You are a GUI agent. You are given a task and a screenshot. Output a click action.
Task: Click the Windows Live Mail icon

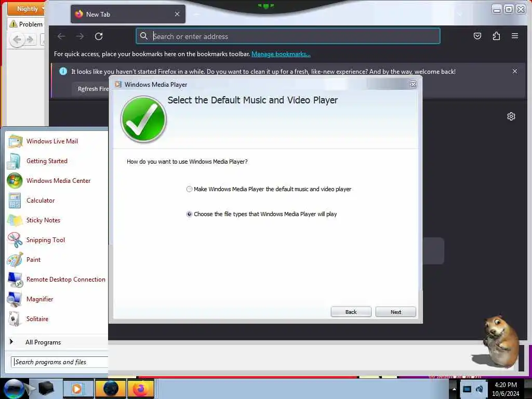[15, 141]
